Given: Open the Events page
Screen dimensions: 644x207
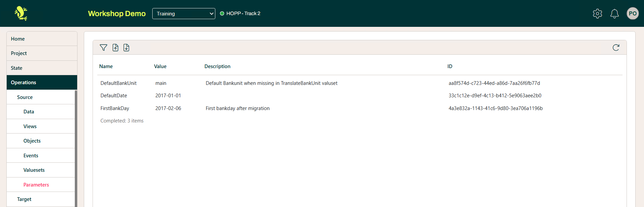Looking at the screenshot, I should coord(41,156).
